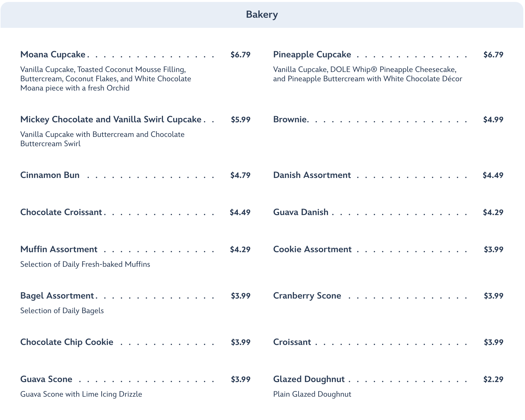
Task: Click the Bagel Assortment title
Action: click(x=57, y=296)
